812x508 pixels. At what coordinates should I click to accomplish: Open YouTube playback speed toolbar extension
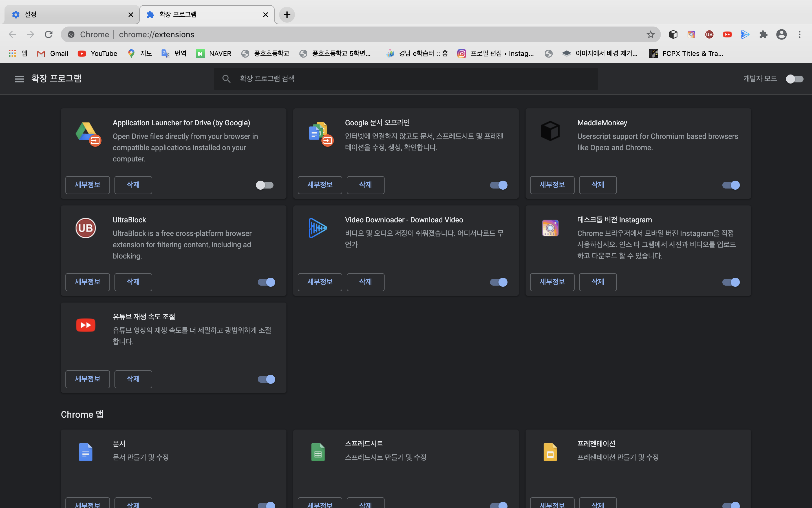pyautogui.click(x=727, y=34)
